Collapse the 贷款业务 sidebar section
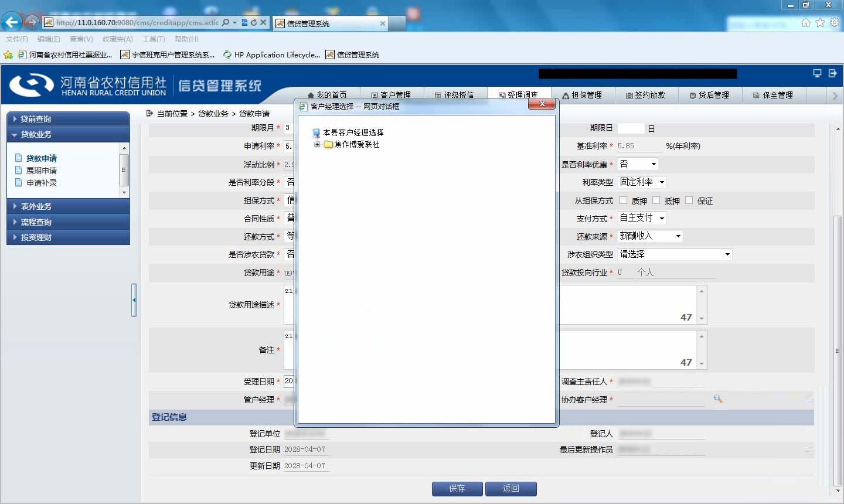The width and height of the screenshot is (844, 504). [x=68, y=134]
